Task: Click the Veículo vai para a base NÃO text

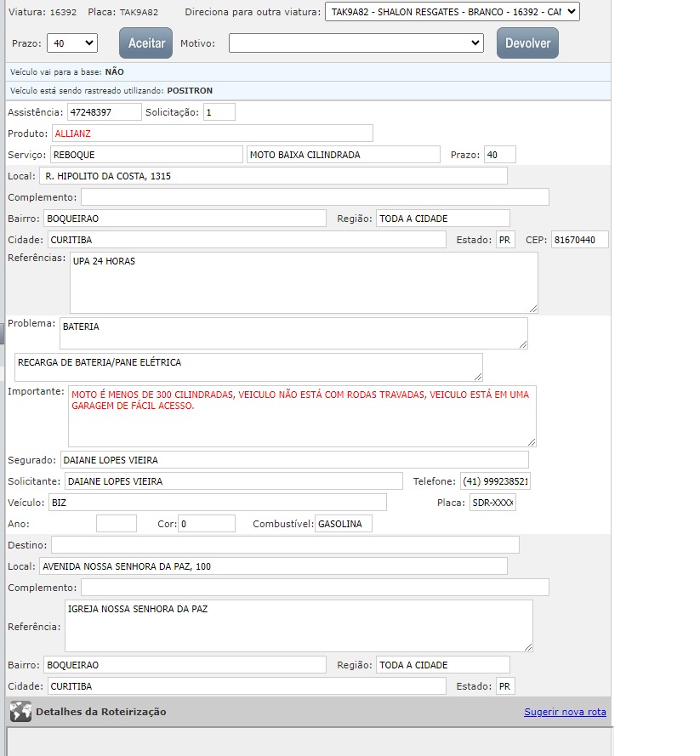Action: point(67,71)
